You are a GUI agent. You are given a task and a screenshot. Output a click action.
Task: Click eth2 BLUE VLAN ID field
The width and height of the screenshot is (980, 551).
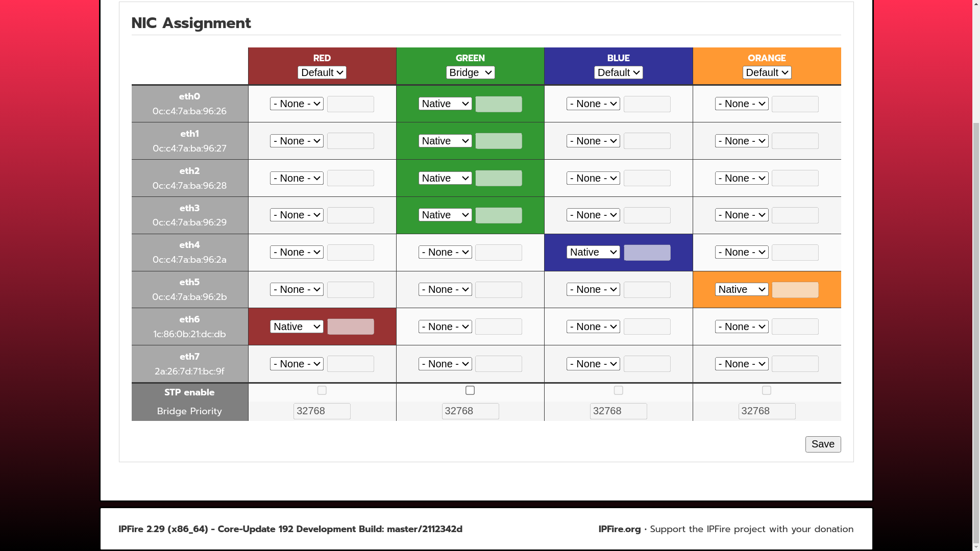click(x=647, y=178)
